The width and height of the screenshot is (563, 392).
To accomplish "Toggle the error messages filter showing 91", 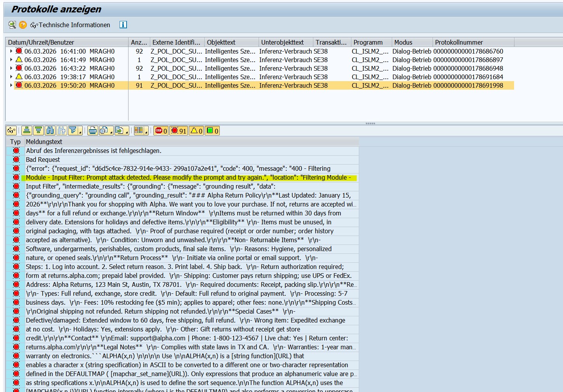I will pos(179,131).
